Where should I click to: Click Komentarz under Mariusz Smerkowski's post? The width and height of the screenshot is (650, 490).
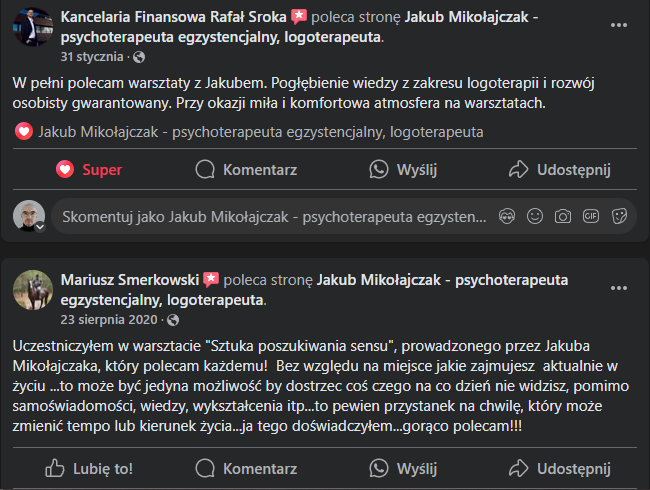246,468
